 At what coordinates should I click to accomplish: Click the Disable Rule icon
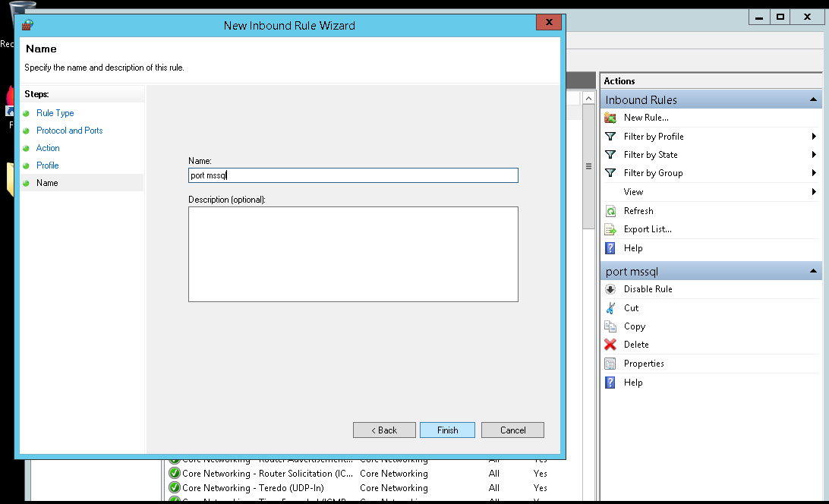610,289
